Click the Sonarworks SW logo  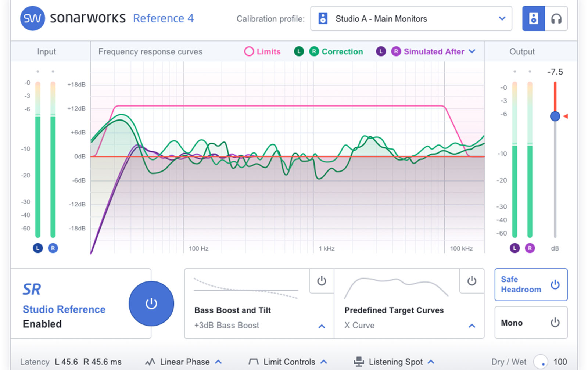click(32, 18)
